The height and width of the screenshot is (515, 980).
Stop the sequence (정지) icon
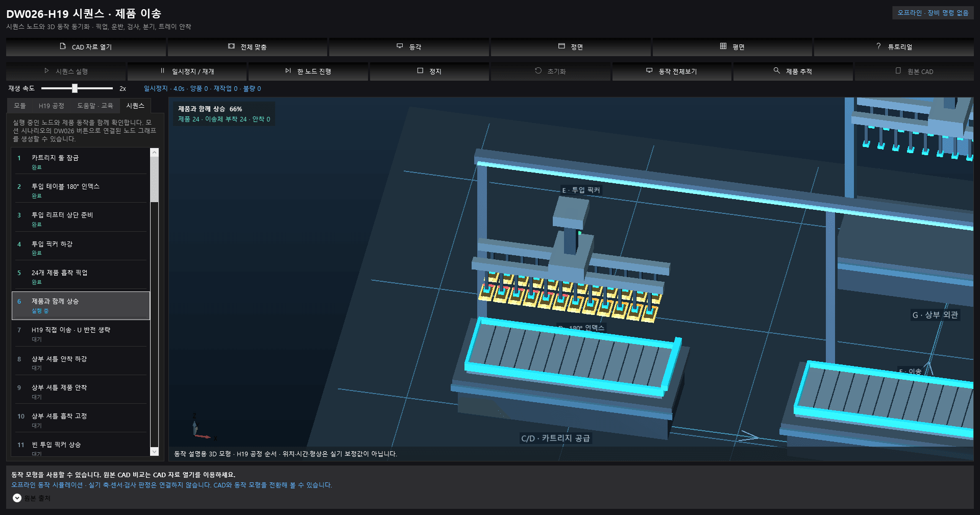(420, 71)
